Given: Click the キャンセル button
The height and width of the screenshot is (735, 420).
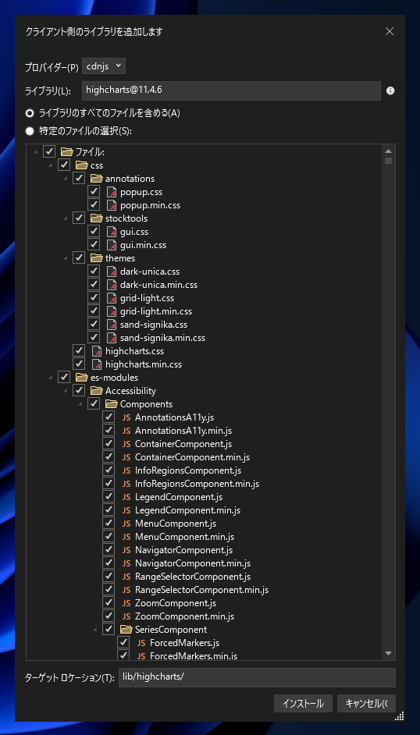Looking at the screenshot, I should pyautogui.click(x=366, y=703).
